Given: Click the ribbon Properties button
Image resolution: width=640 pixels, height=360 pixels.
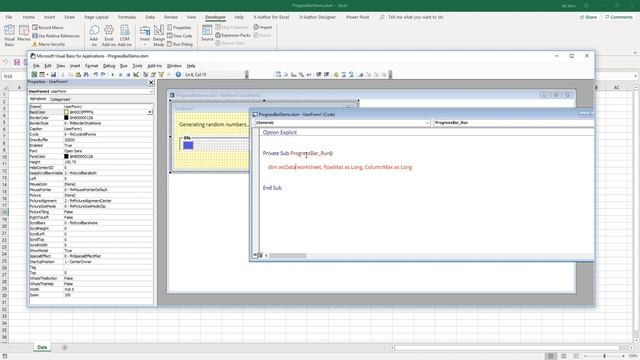Looking at the screenshot, I should 179,27.
